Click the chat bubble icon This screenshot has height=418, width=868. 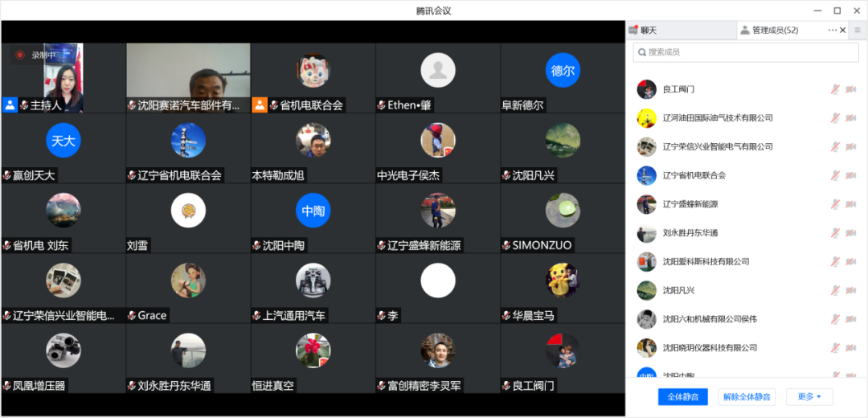coord(633,31)
